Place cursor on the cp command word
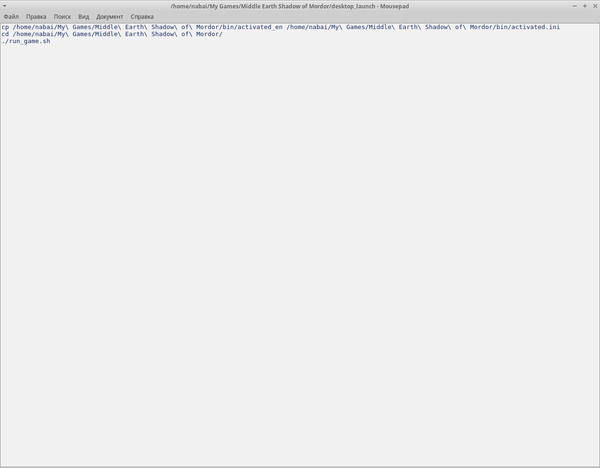The width and height of the screenshot is (600, 468). tap(5, 27)
